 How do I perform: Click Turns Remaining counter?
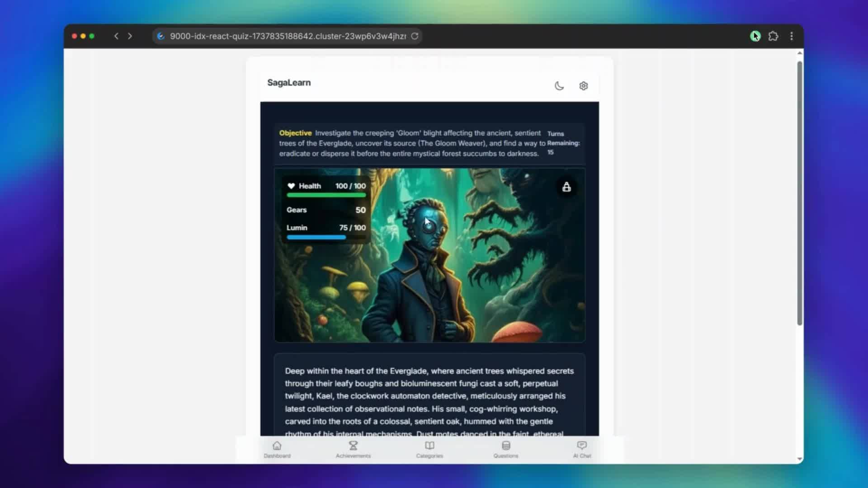coord(563,143)
